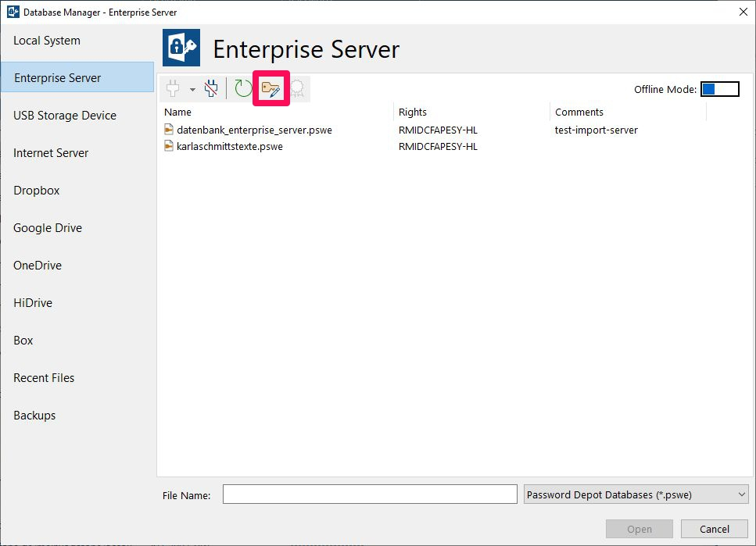Click the Enterprise Server lock logo
This screenshot has height=546, width=756.
[181, 48]
